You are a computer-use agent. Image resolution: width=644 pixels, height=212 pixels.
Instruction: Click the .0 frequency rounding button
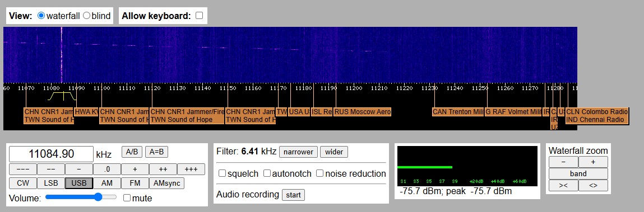point(107,169)
